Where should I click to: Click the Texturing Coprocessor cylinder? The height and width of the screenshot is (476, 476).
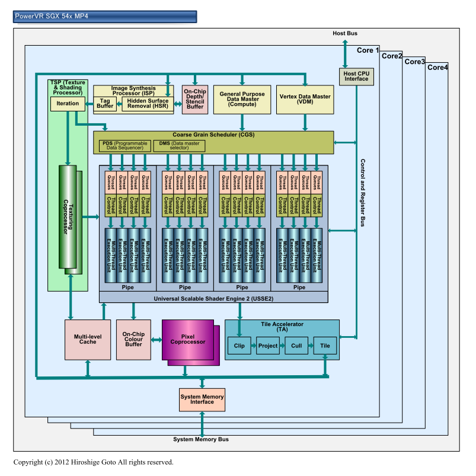[68, 217]
